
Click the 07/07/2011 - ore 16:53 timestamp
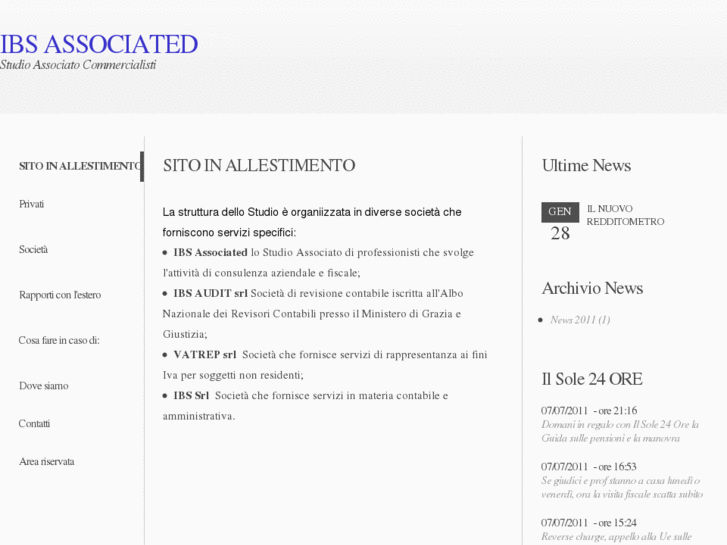(x=588, y=467)
